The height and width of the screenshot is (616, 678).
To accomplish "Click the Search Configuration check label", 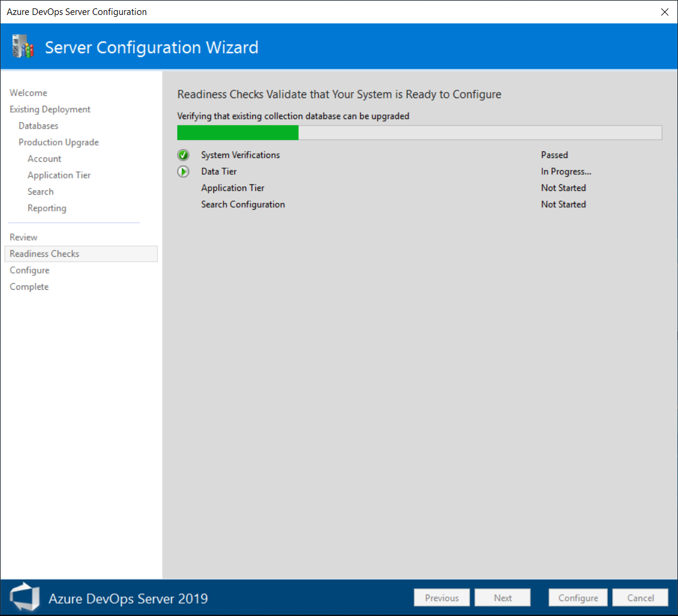I will pyautogui.click(x=243, y=205).
